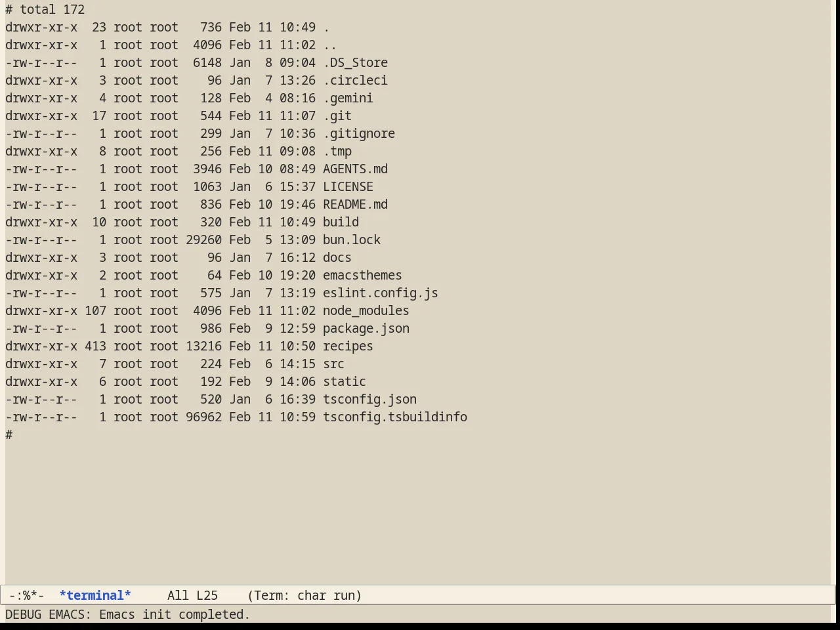
Task: Select the .gitignore file name
Action: (x=359, y=133)
